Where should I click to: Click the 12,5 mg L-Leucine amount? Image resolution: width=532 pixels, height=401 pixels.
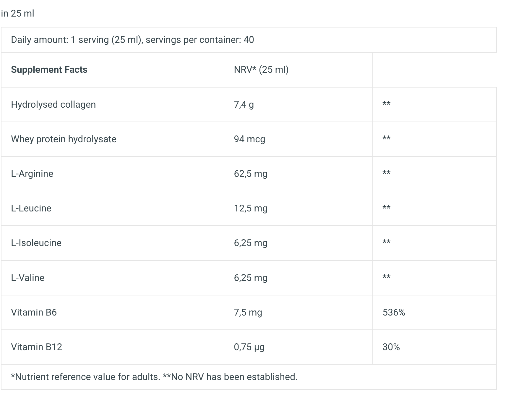pyautogui.click(x=251, y=208)
